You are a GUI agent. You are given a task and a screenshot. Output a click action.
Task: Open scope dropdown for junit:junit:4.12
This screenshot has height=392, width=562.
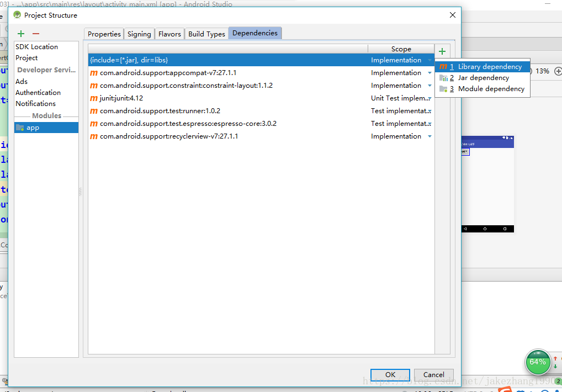click(430, 98)
